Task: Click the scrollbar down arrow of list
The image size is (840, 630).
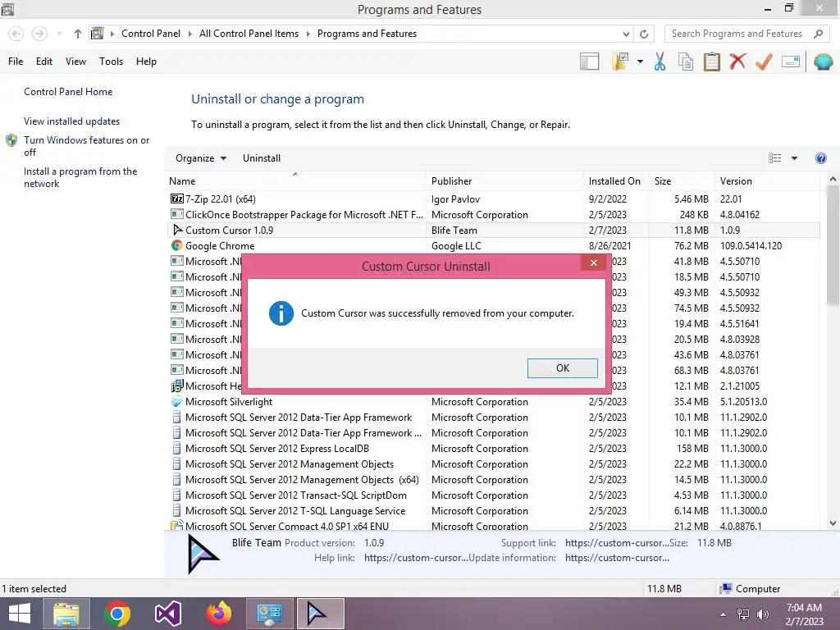Action: coord(833,523)
